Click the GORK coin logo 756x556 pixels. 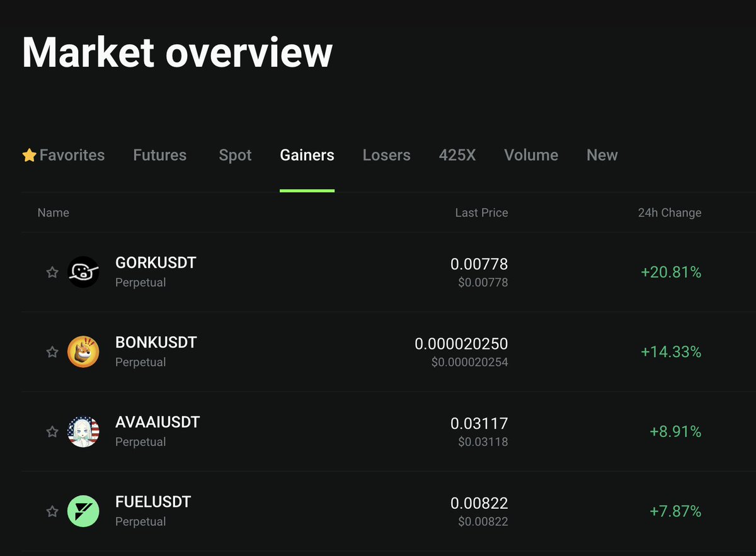(x=83, y=272)
